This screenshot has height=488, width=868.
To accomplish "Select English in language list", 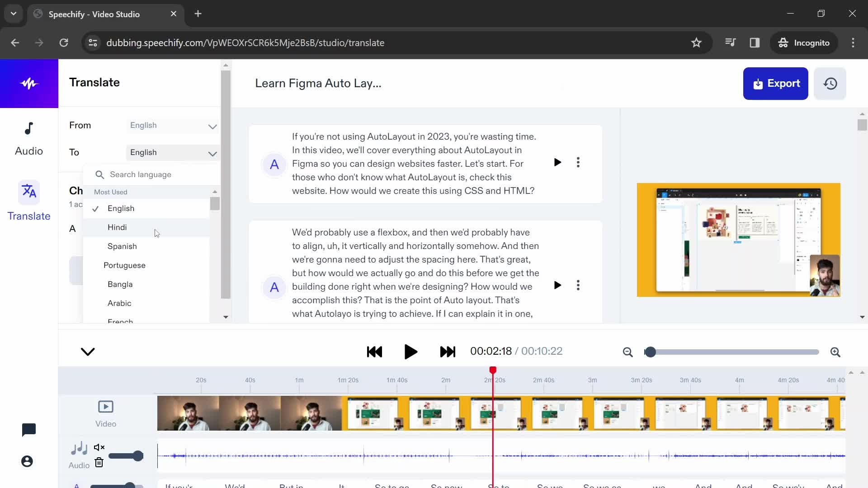I will coord(146,208).
